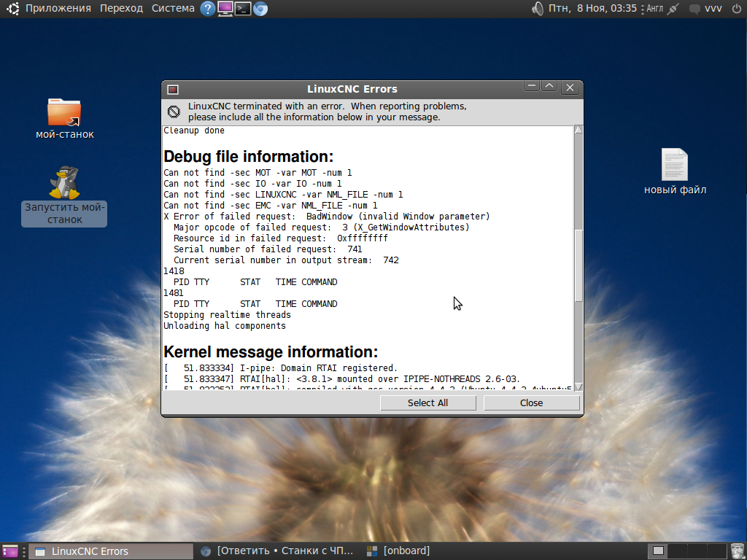The image size is (747, 560).
Task: Click the Close button in the error dialog
Action: (x=531, y=402)
